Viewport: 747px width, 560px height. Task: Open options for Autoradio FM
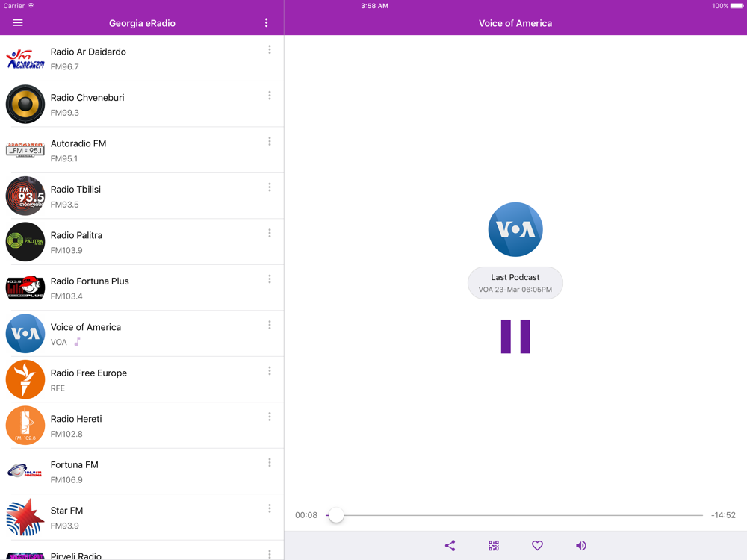[x=270, y=141]
